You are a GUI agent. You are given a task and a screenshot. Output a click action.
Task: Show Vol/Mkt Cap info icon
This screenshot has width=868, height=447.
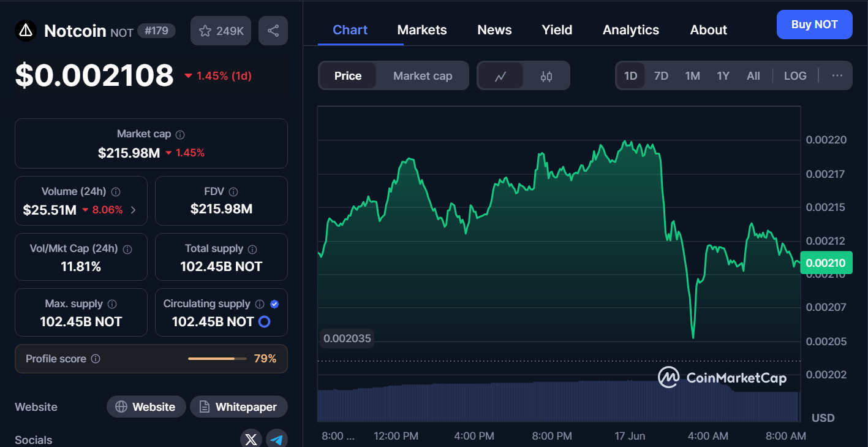click(x=127, y=250)
